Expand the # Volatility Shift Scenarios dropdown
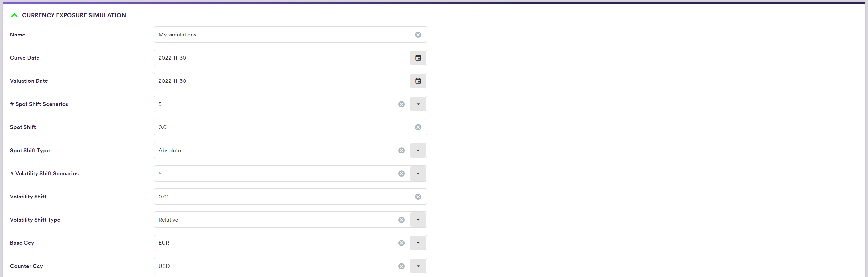This screenshot has width=868, height=277. [418, 174]
